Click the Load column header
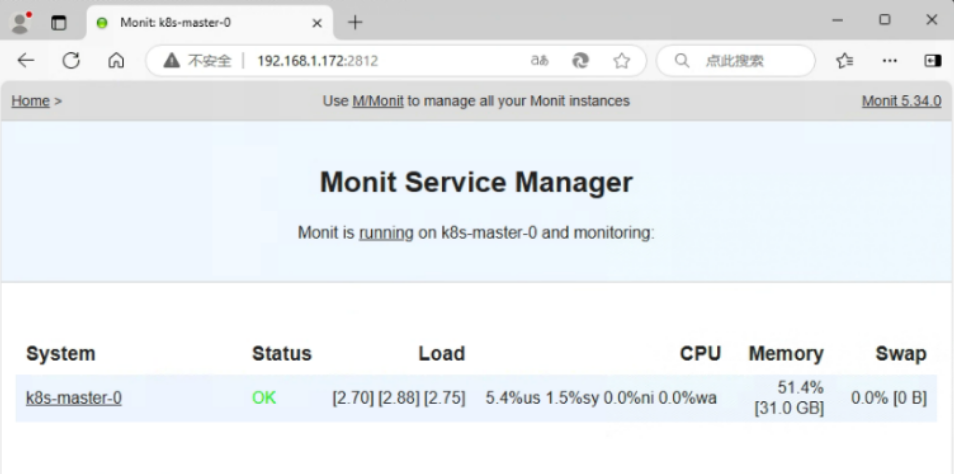Image resolution: width=954 pixels, height=474 pixels. pos(442,354)
